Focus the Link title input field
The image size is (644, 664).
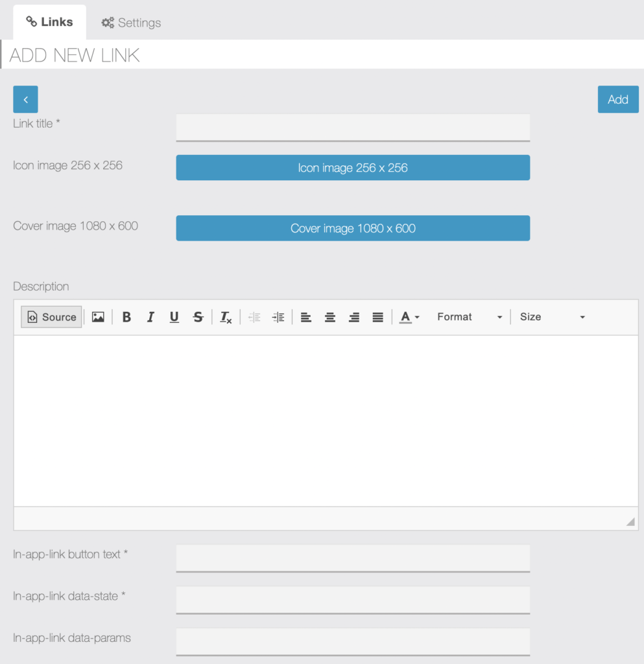[x=353, y=128]
